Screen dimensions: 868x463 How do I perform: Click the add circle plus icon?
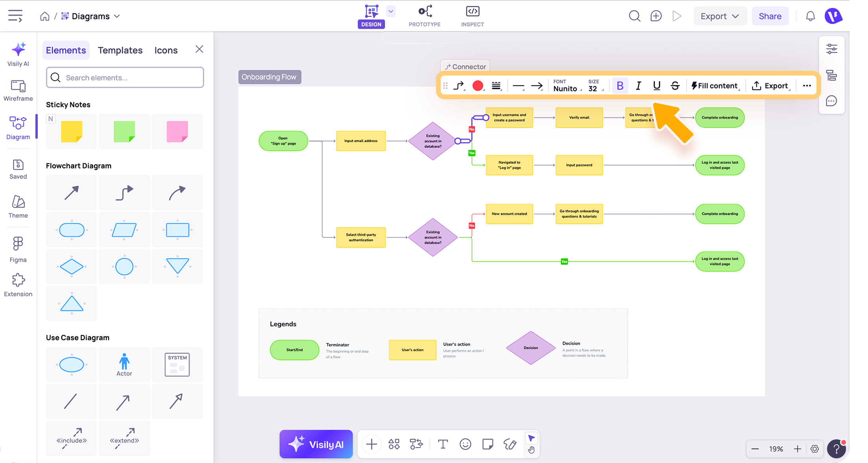[x=656, y=16]
